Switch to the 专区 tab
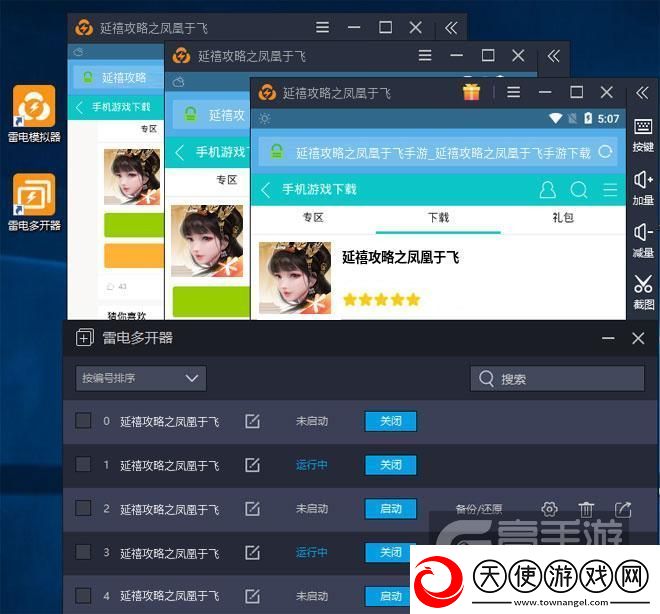The height and width of the screenshot is (614, 660). pos(313,218)
